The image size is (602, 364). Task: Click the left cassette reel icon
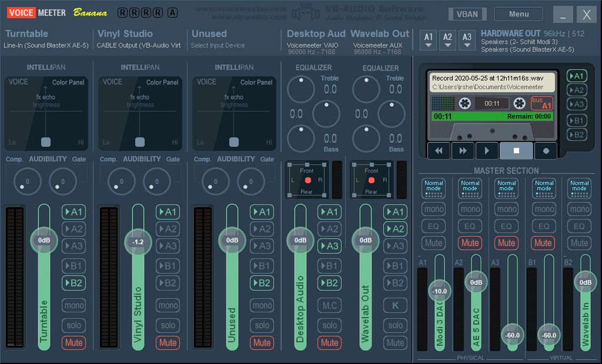pos(464,103)
